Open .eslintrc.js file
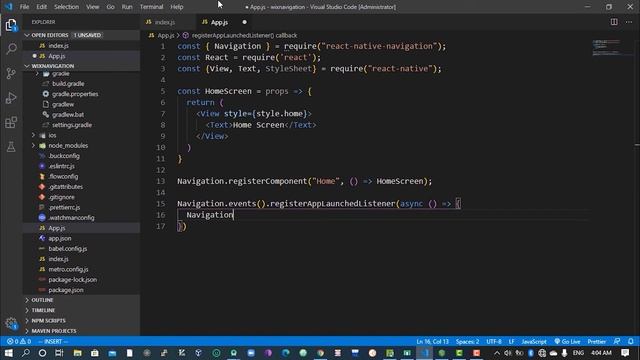This screenshot has height=360, width=640. 62,166
